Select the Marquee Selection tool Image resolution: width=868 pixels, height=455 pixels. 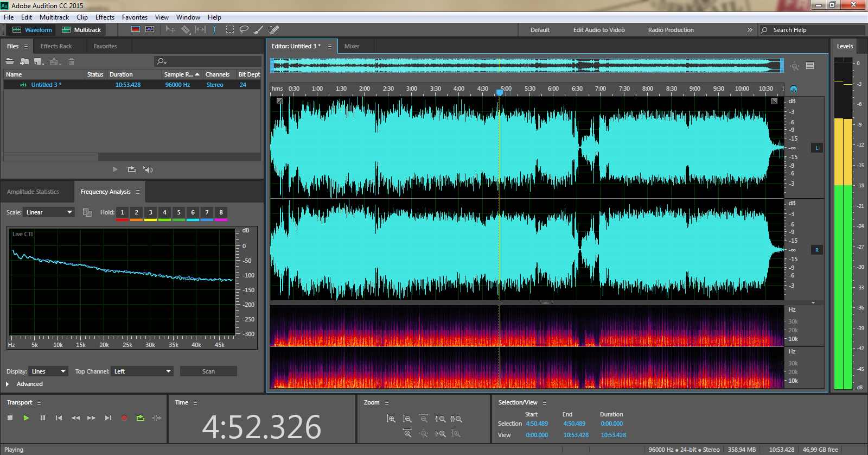pyautogui.click(x=230, y=29)
